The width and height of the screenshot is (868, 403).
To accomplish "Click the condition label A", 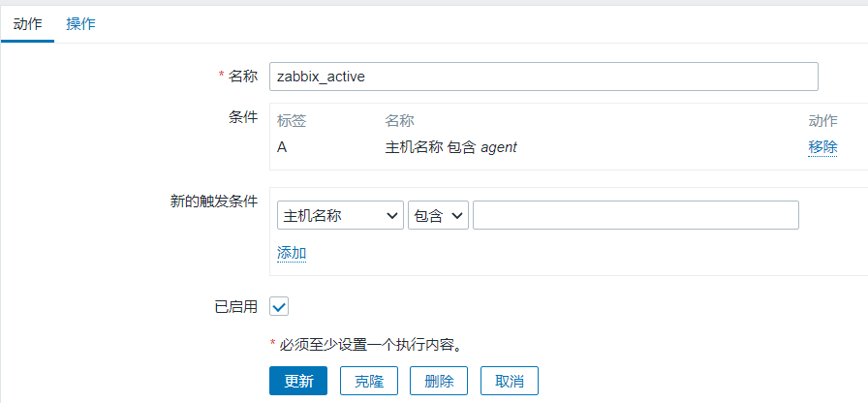I will tap(282, 147).
